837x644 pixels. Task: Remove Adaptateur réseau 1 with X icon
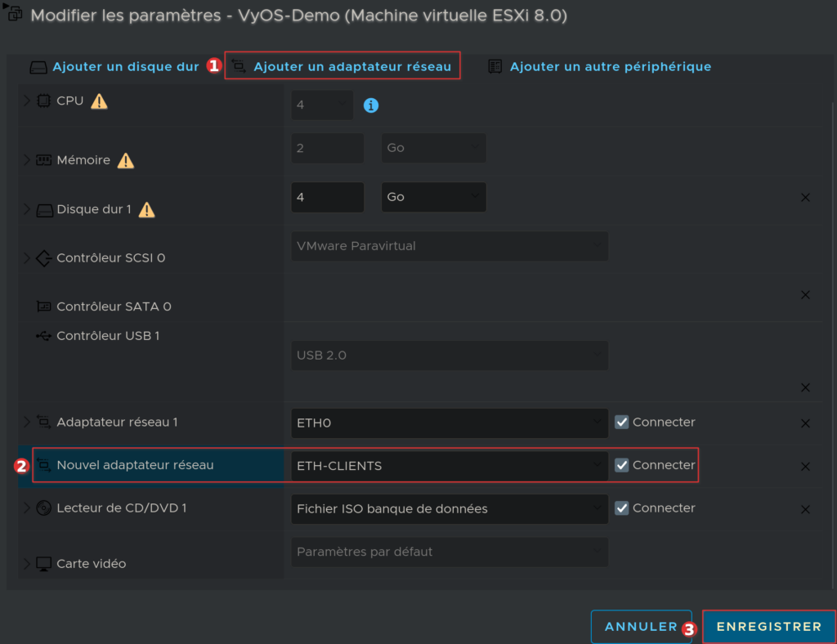pos(805,423)
